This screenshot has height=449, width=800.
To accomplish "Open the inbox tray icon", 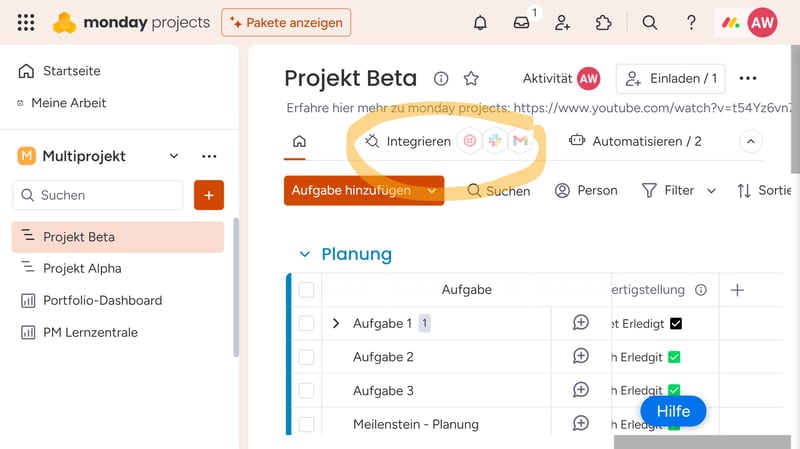I will [522, 22].
